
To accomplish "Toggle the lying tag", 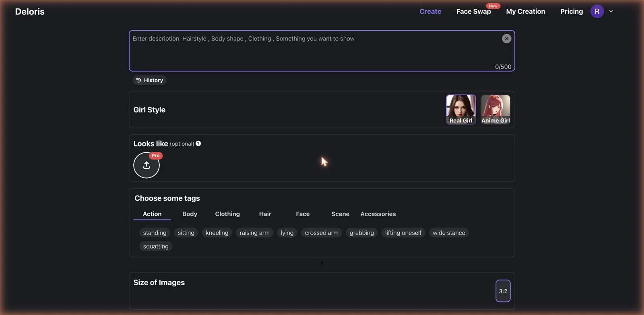I will pyautogui.click(x=287, y=233).
